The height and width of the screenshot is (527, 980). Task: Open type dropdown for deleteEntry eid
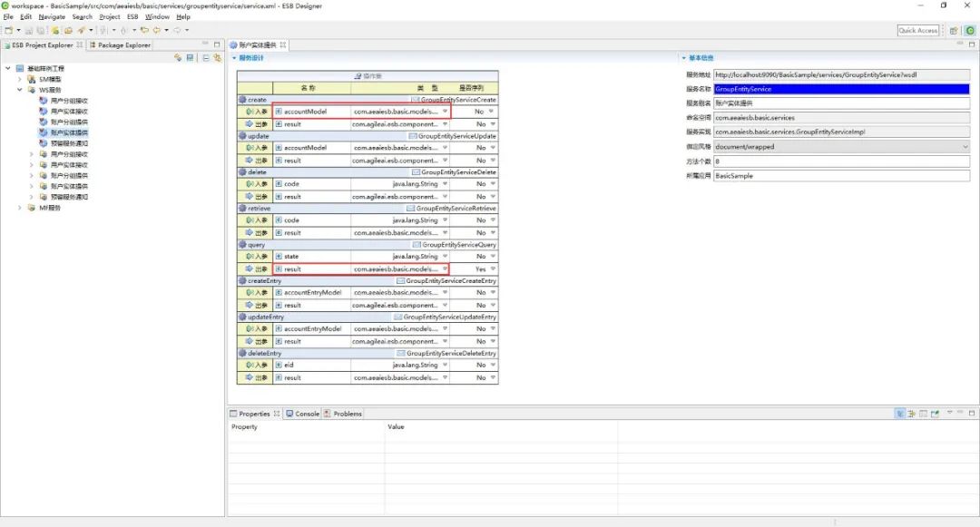point(445,366)
